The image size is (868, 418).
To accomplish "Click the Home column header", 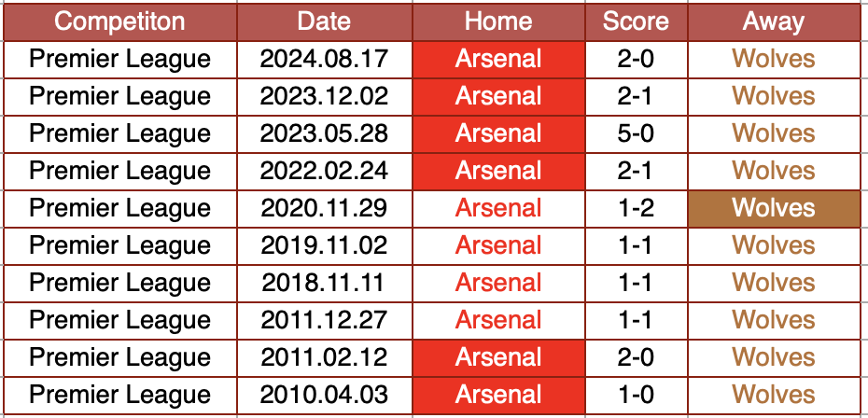I will pos(498,21).
